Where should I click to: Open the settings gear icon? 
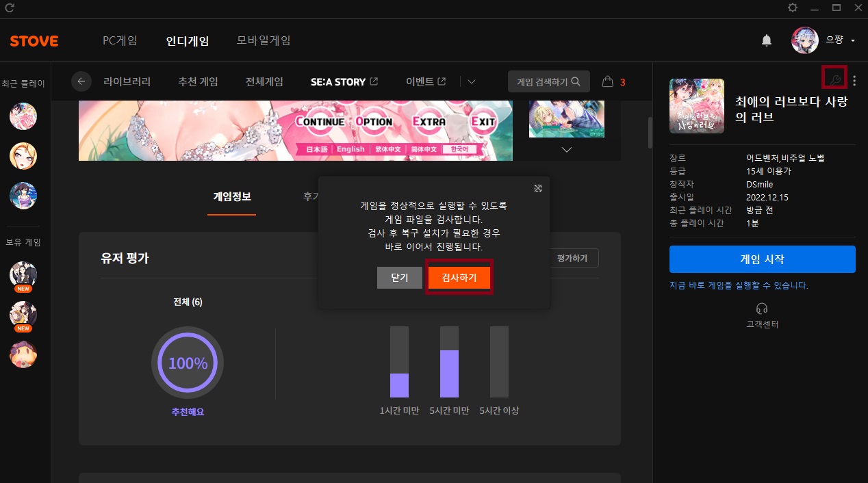(793, 8)
